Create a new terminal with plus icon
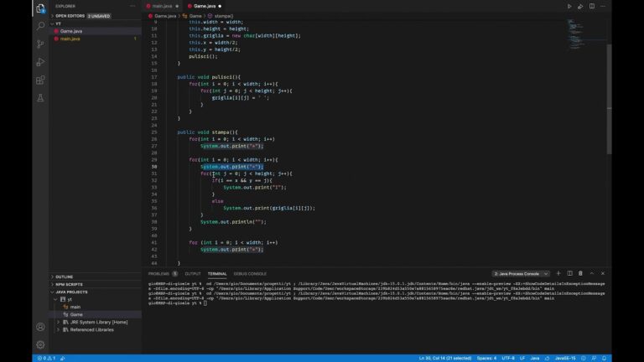This screenshot has height=362, width=644. [558, 273]
